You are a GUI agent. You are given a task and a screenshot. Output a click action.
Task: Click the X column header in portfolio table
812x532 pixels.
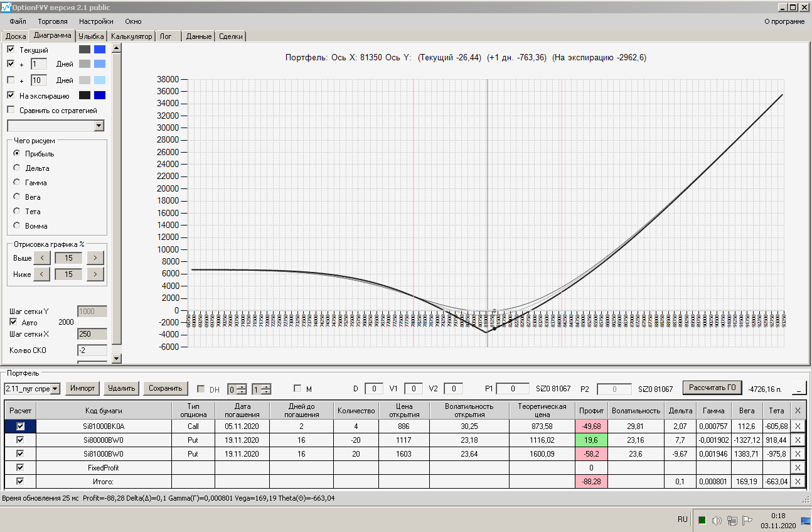tap(798, 411)
